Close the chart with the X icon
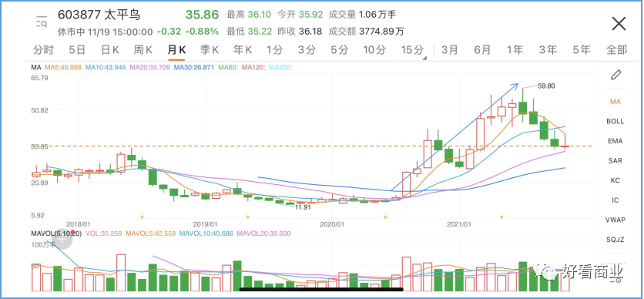644x299 pixels. [619, 24]
